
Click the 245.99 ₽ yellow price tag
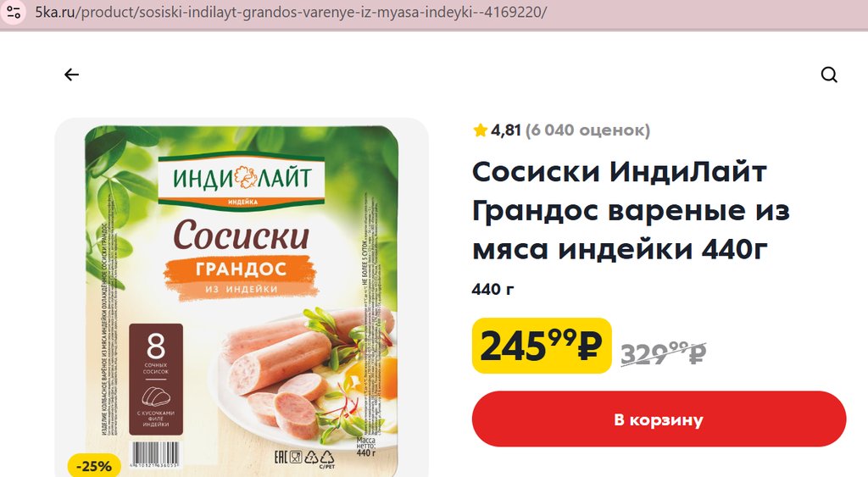pos(542,346)
